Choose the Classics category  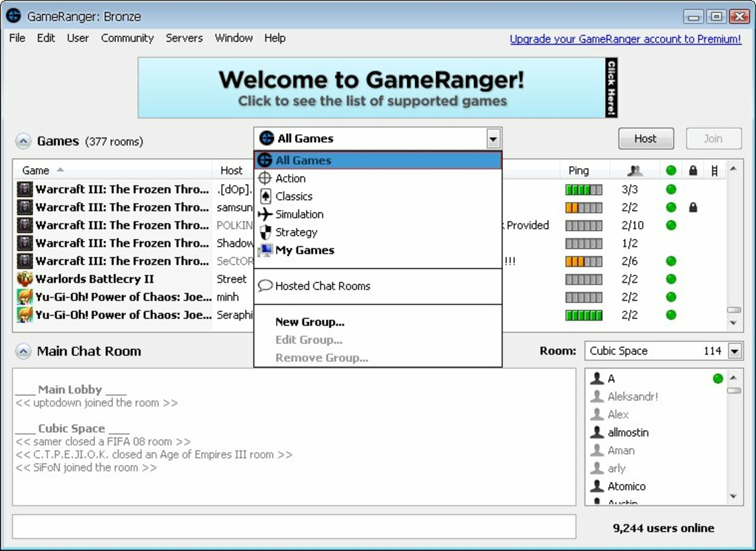coord(378,196)
